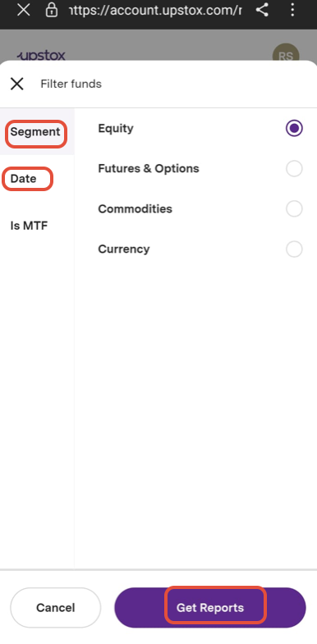Choose the Commodities radio option
The height and width of the screenshot is (644, 317).
tap(294, 208)
